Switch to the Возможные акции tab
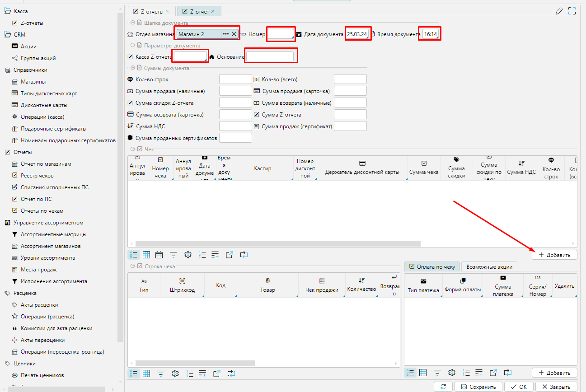This screenshot has width=586, height=392. [x=489, y=267]
